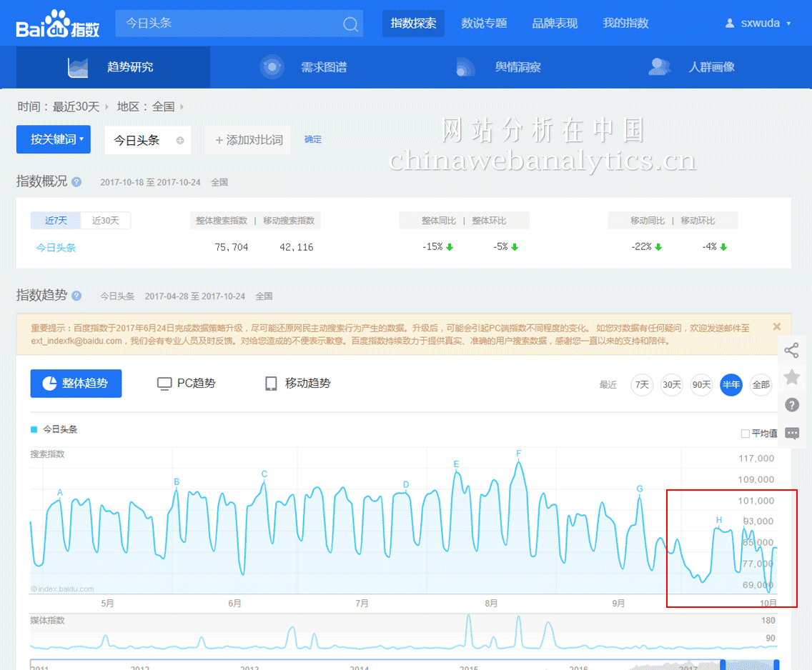Image resolution: width=812 pixels, height=670 pixels.
Task: Click the 添加对比词 button
Action: tap(248, 140)
